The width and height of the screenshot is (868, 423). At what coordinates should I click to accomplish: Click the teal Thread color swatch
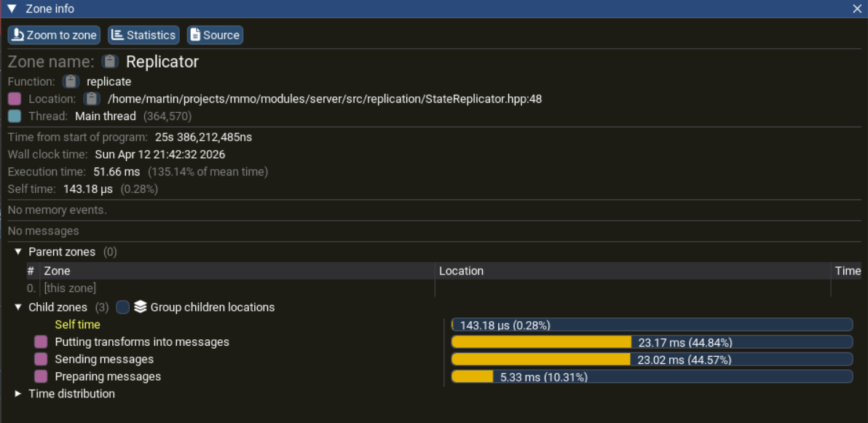click(15, 116)
